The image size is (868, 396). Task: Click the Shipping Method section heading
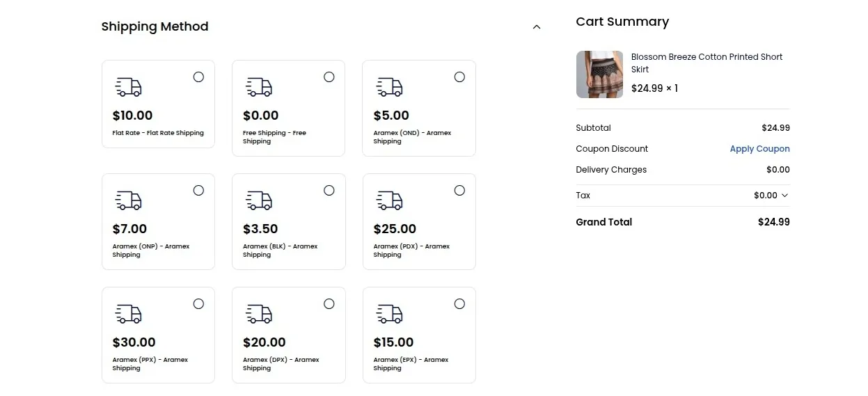(155, 26)
